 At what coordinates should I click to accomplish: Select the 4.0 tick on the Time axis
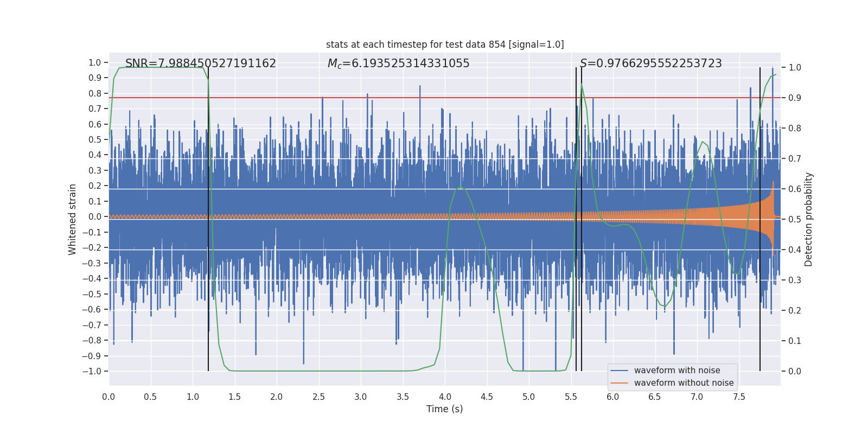click(x=445, y=397)
